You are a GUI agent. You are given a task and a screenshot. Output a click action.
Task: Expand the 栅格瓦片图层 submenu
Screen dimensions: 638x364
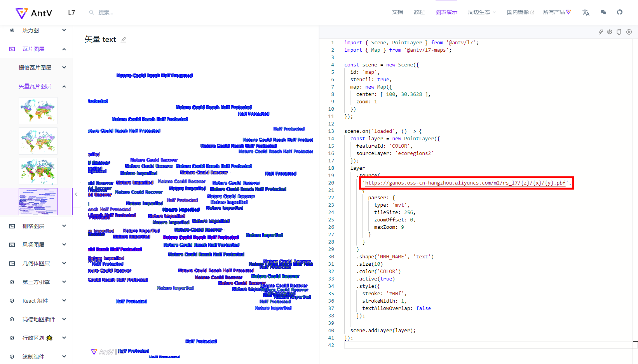(x=36, y=68)
